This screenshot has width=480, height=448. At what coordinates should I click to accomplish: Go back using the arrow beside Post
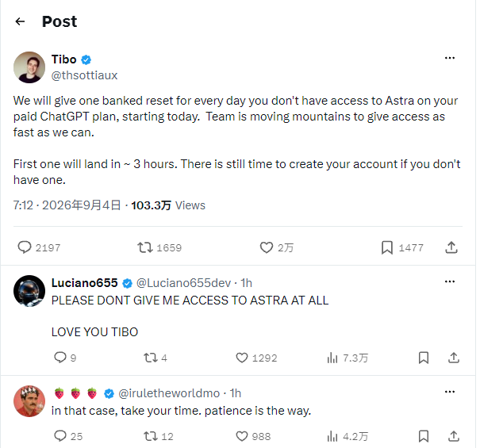(x=20, y=21)
